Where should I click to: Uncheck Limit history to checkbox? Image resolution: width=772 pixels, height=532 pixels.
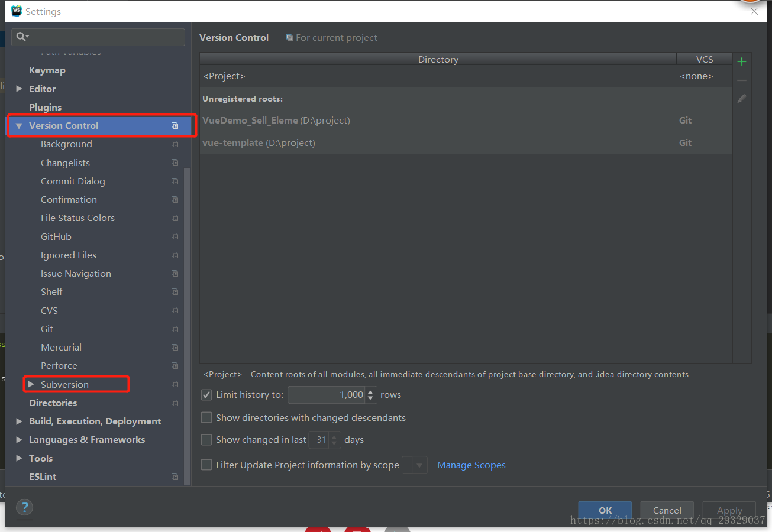tap(206, 394)
